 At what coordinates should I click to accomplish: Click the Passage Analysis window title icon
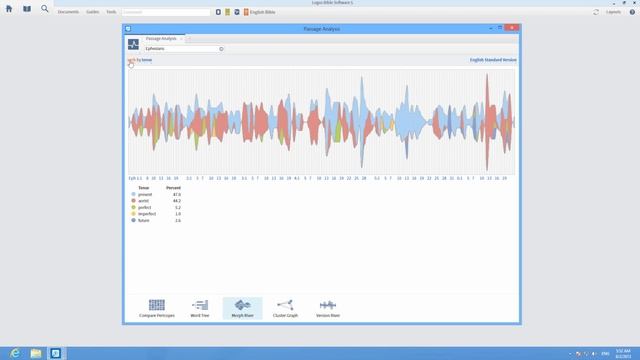tap(128, 29)
